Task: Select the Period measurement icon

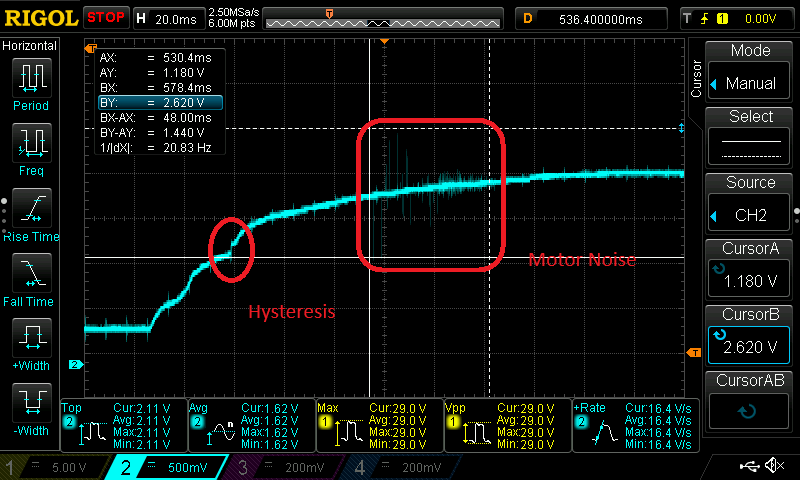Action: click(32, 77)
